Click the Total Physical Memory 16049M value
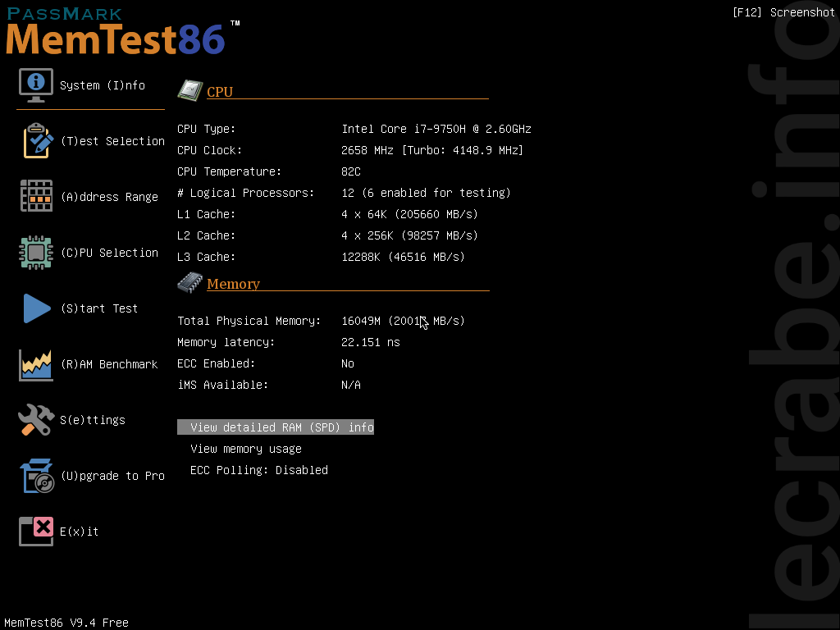Screen dimensions: 840x630 [x=403, y=321]
